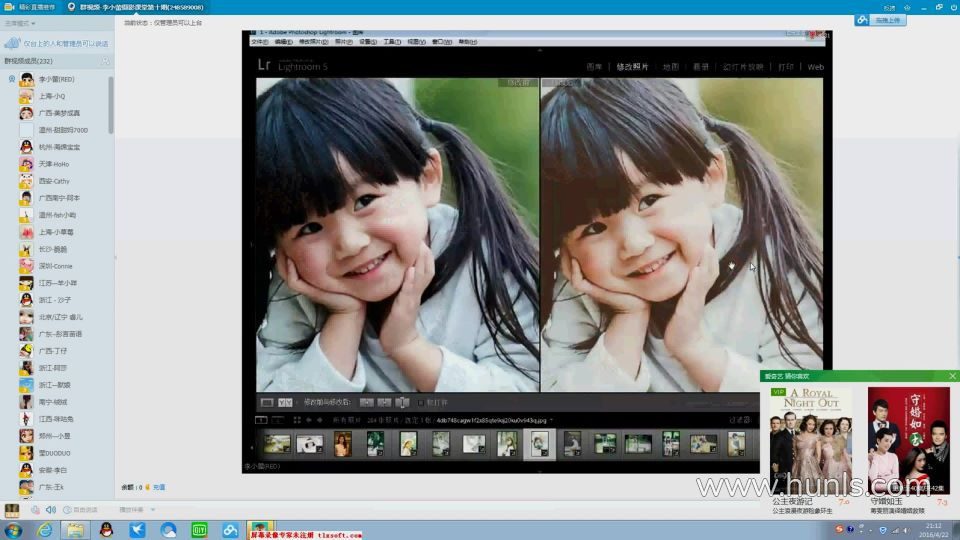The width and height of the screenshot is (960, 540).
Task: Copy before settings to after icon
Action: (x=367, y=402)
